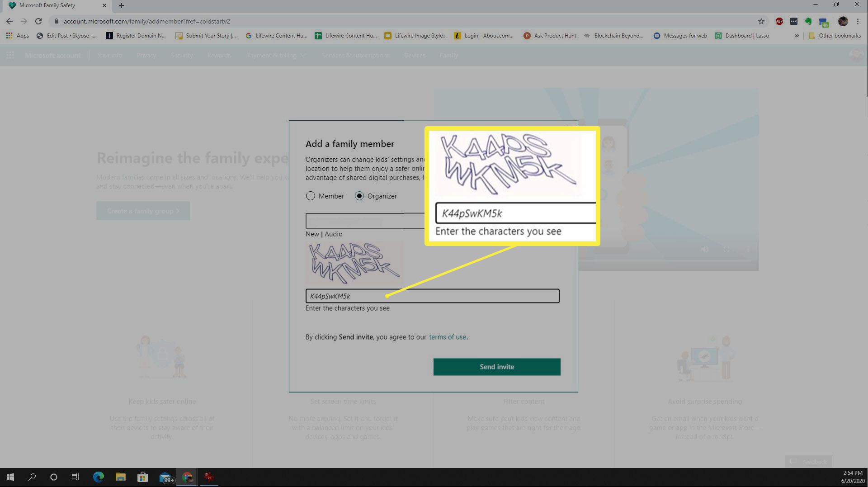Viewport: 868px width, 487px height.
Task: Open Services & subscriptions tab
Action: (355, 55)
